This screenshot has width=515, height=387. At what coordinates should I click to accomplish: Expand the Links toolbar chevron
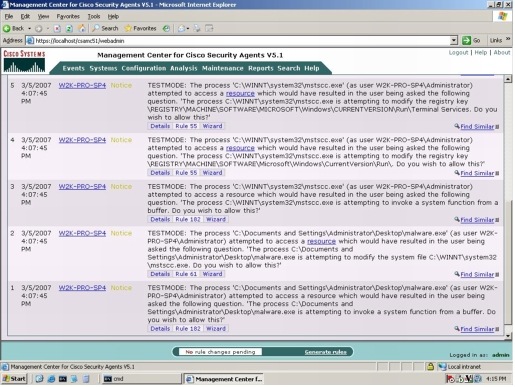508,39
